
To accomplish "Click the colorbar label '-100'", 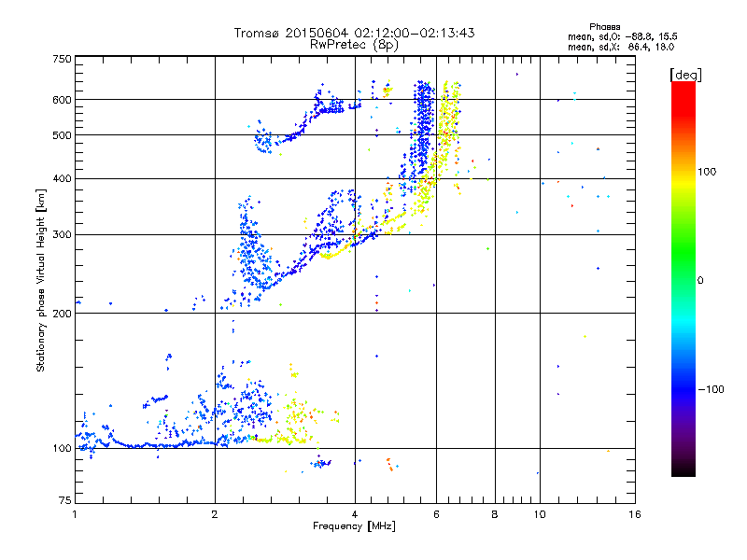I will click(712, 389).
